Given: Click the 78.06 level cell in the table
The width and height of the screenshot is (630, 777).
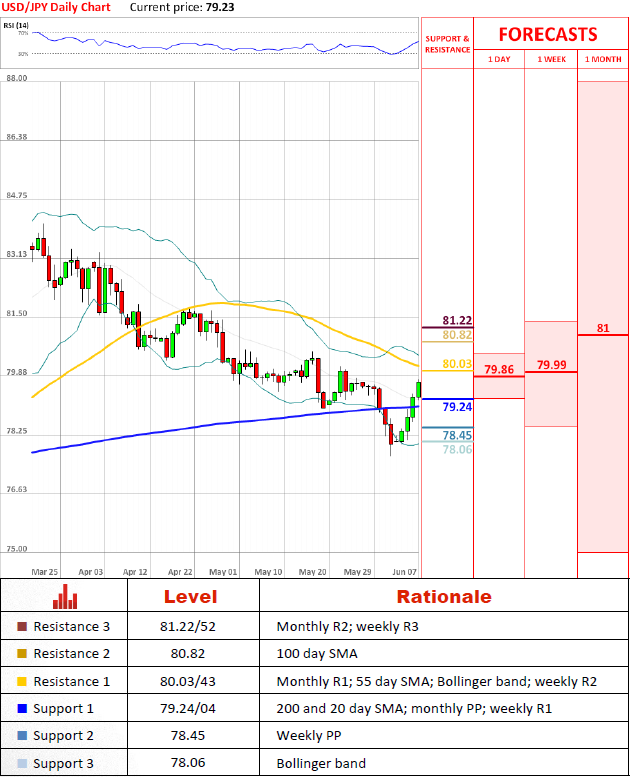Looking at the screenshot, I should coord(188,763).
